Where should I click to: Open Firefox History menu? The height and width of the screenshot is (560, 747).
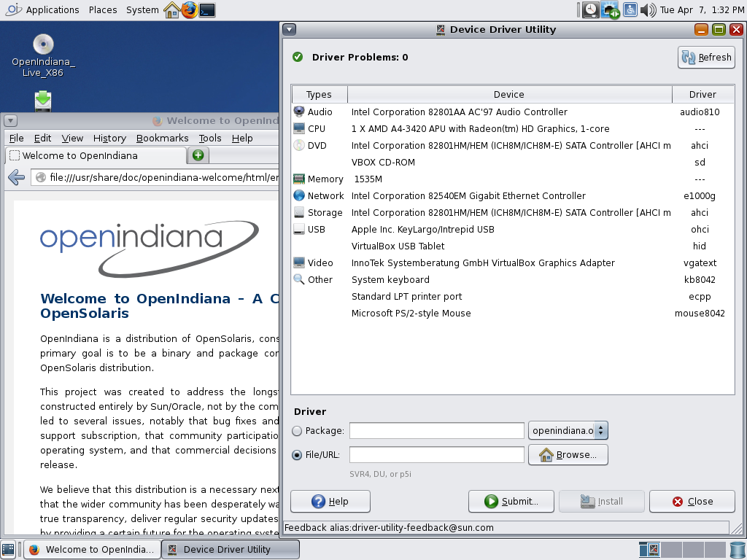(109, 138)
